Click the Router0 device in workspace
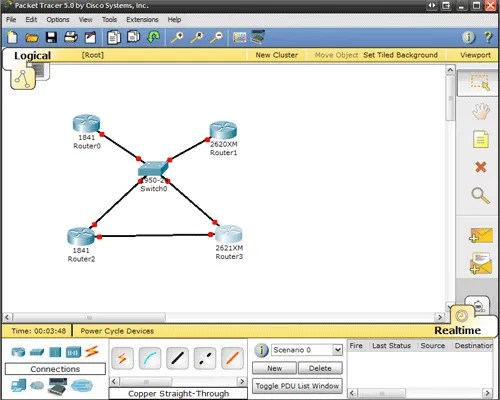Screen dimensions: 500x400 coord(86,124)
